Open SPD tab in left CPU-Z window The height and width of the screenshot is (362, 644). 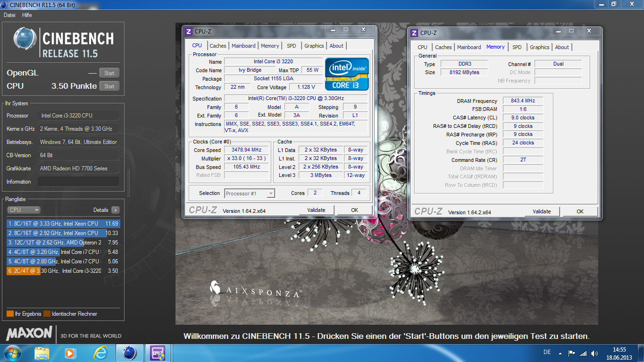point(292,46)
